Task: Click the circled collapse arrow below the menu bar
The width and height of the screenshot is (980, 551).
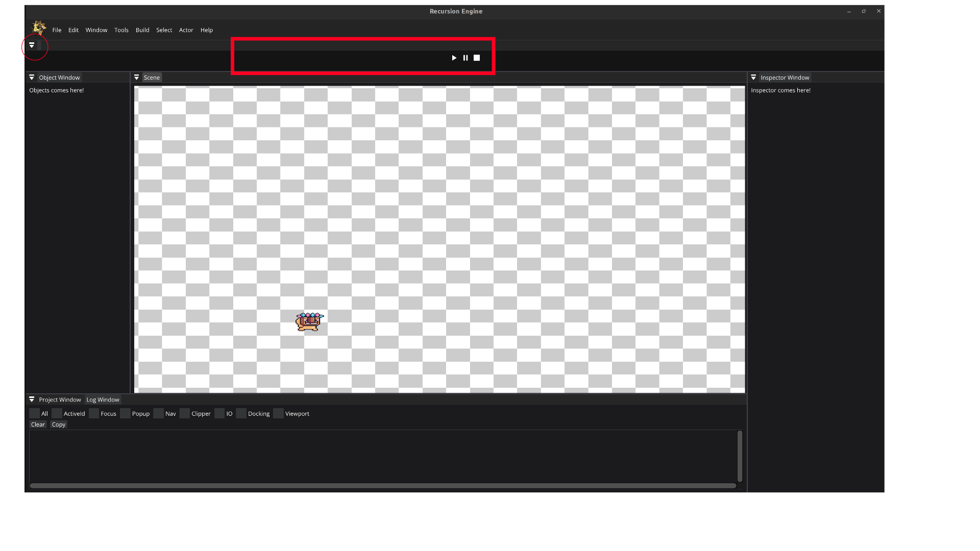Action: [32, 45]
